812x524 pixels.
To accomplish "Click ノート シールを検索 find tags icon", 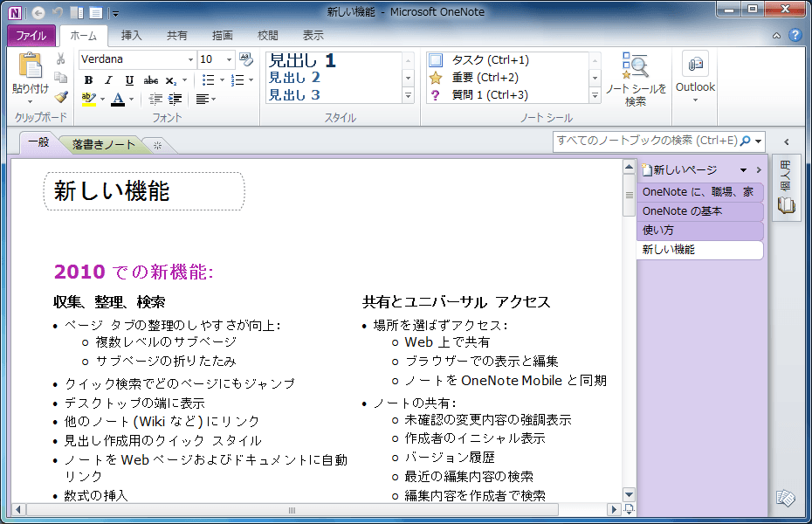I will [x=636, y=79].
